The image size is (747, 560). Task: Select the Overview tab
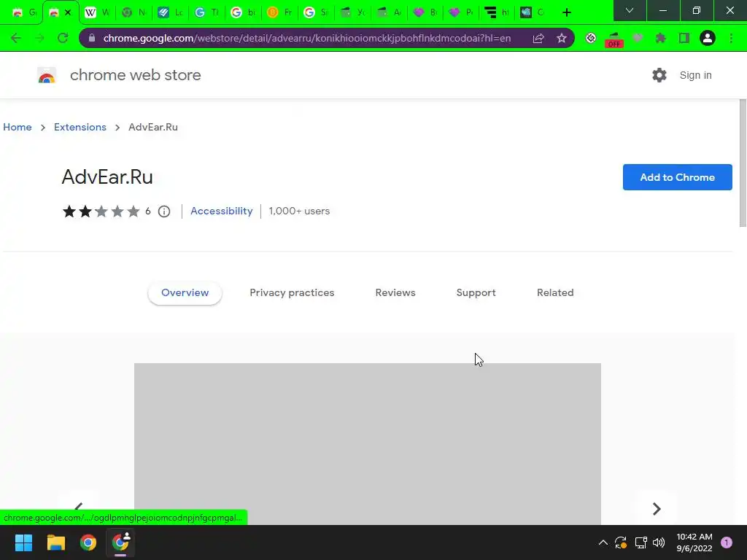pyautogui.click(x=185, y=293)
